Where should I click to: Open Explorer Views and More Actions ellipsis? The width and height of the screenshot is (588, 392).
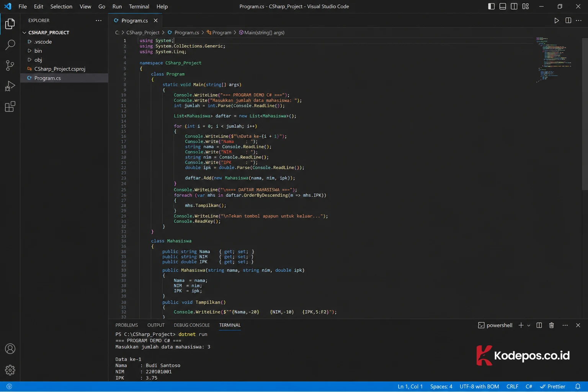point(99,21)
